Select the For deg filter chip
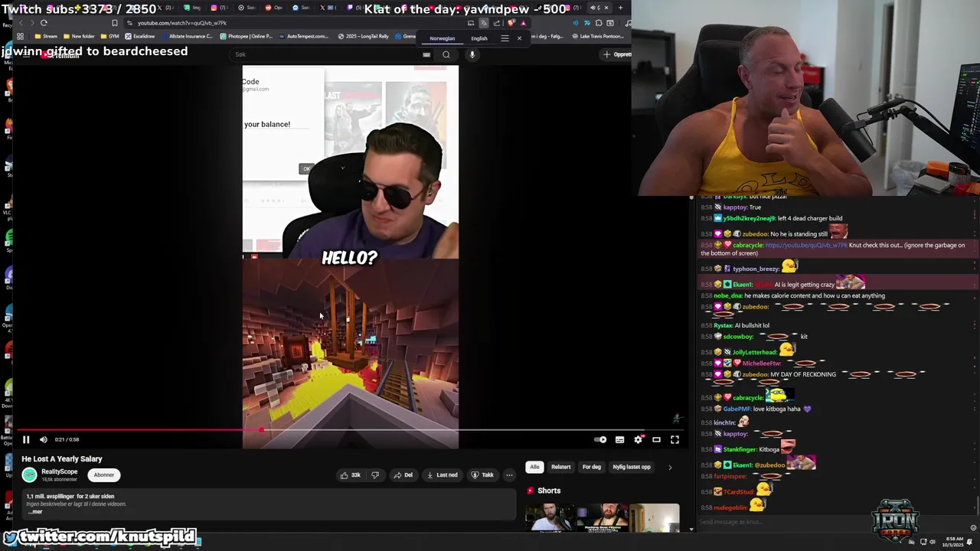980x551 pixels. [x=591, y=467]
